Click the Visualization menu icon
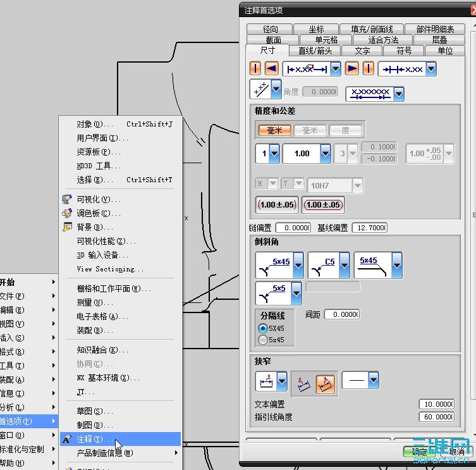 tap(67, 199)
